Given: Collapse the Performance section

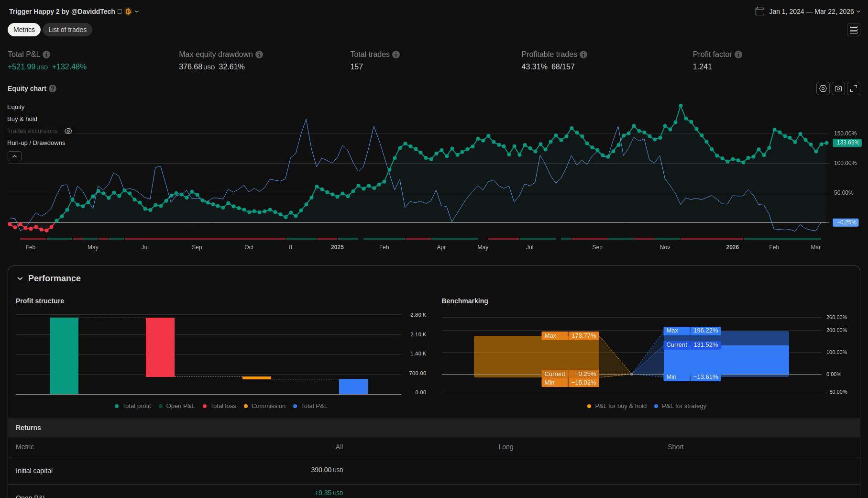Looking at the screenshot, I should [x=20, y=278].
